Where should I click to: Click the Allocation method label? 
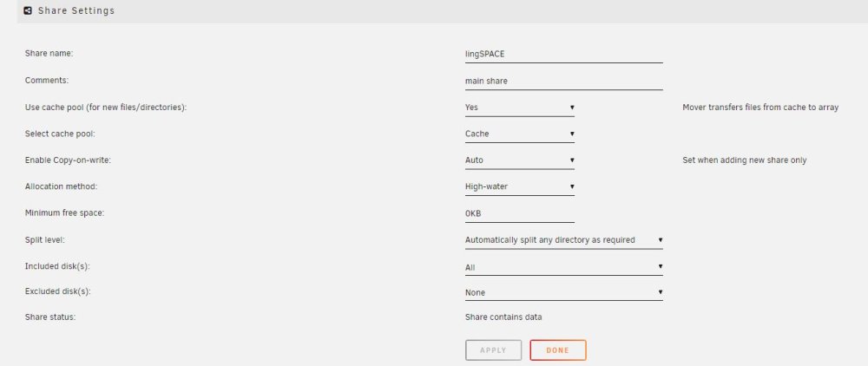click(61, 186)
